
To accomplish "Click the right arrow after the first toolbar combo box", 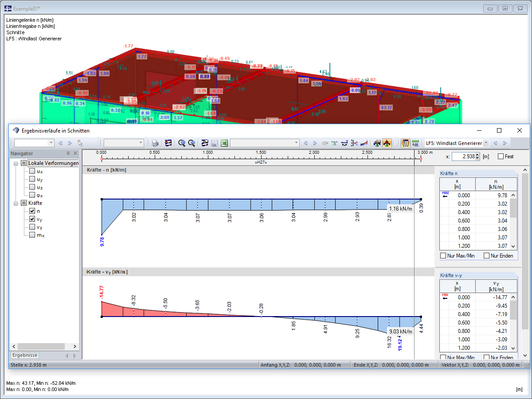I will 70,143.
